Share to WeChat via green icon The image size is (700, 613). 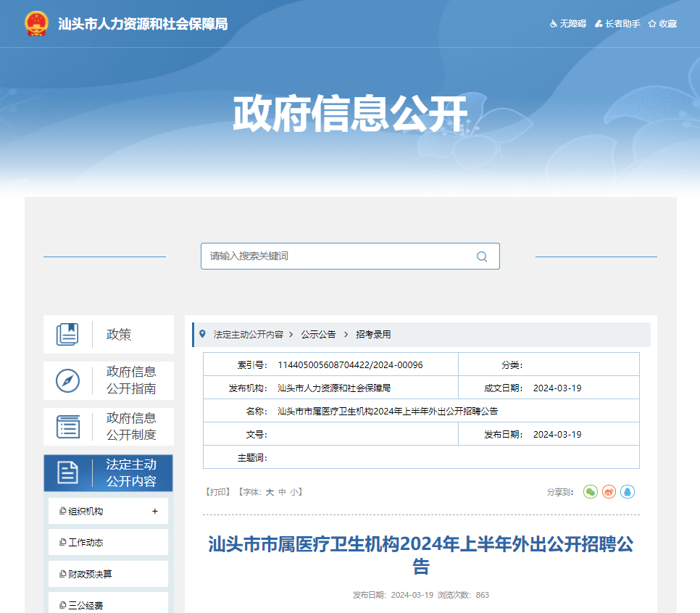tap(590, 492)
